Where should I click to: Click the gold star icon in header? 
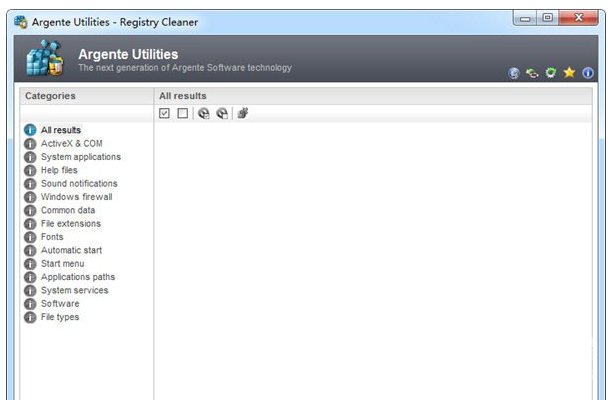(569, 72)
